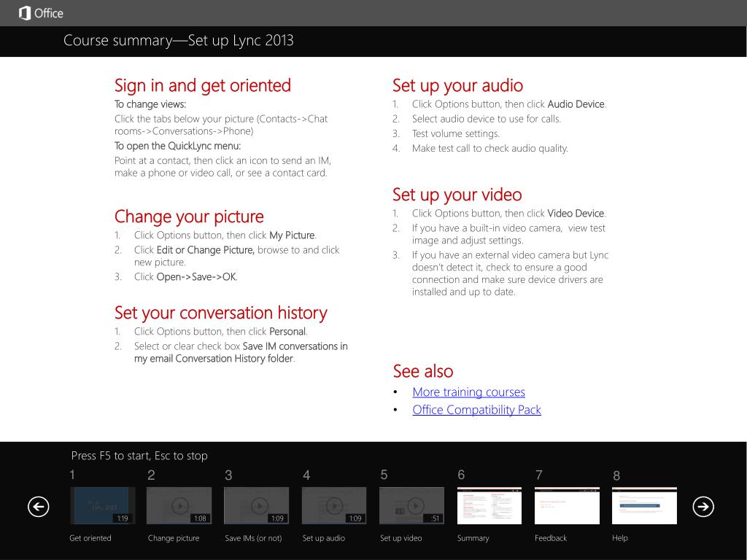Viewport: 747px width, 560px height.
Task: Open the Get oriented video thumbnail
Action: [x=102, y=505]
